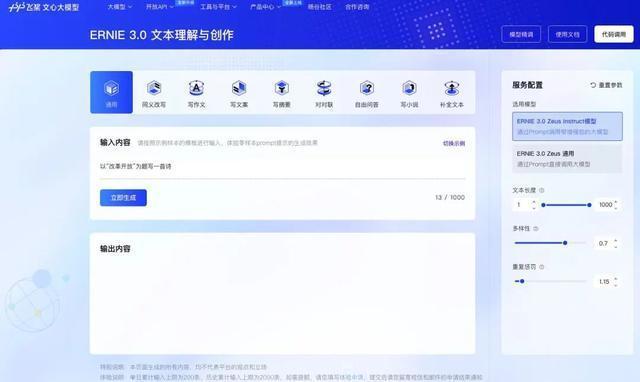
Task: Click info icon next to 重复惩罚
Action: [542, 267]
